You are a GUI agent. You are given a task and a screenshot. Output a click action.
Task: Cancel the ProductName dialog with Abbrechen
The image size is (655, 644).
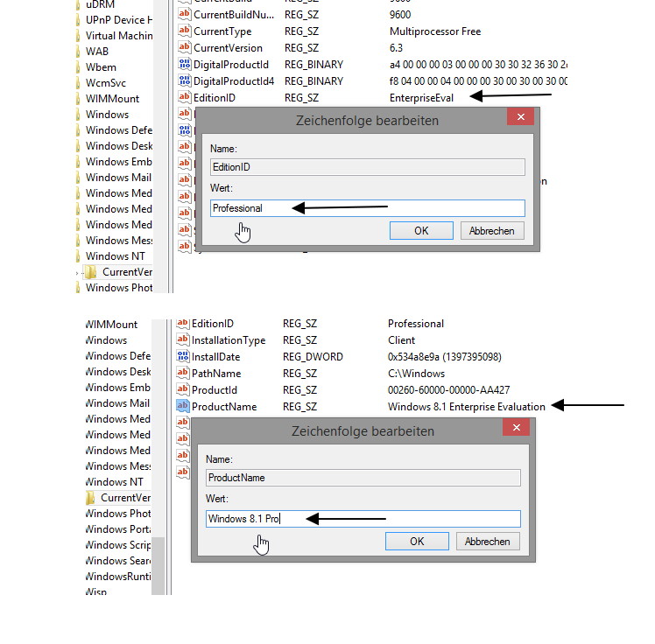(x=488, y=542)
